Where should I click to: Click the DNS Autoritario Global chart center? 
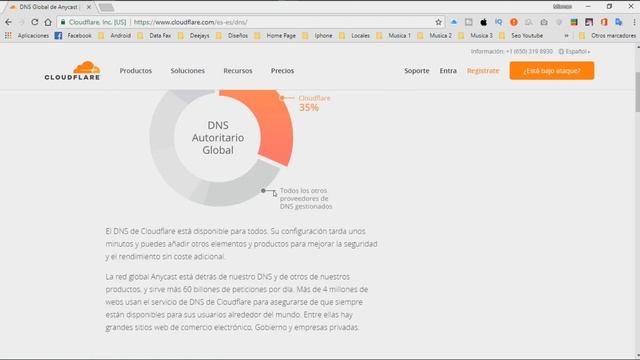(218, 138)
